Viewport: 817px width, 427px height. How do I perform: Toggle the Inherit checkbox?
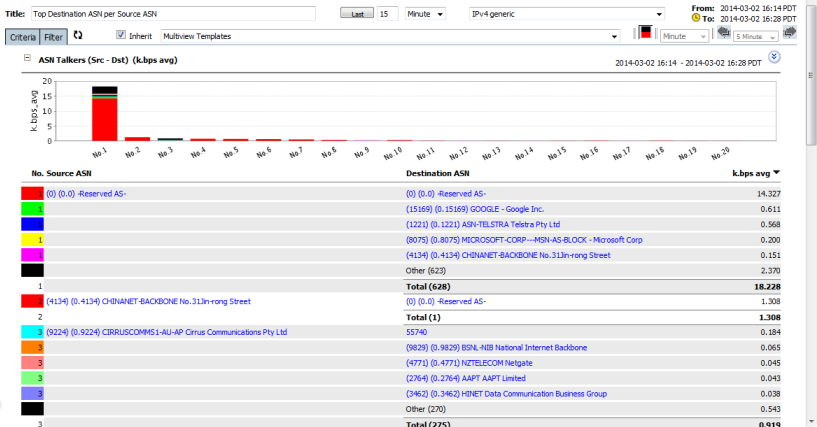[x=121, y=35]
